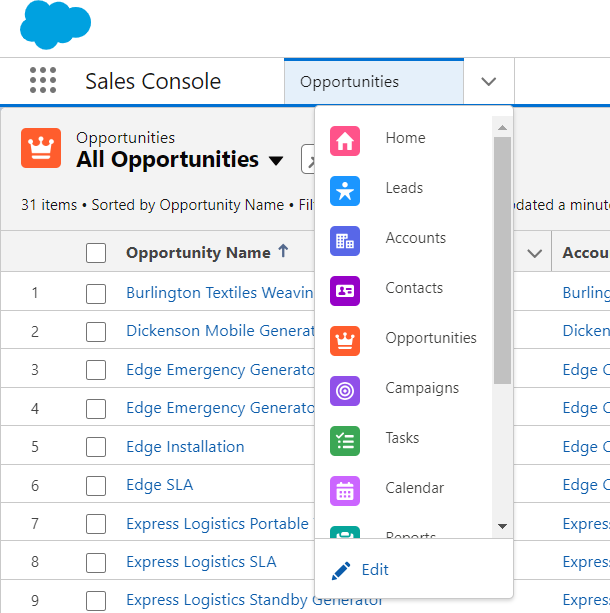Toggle the select-all checkbox in header row
The image size is (610, 613).
click(x=96, y=253)
